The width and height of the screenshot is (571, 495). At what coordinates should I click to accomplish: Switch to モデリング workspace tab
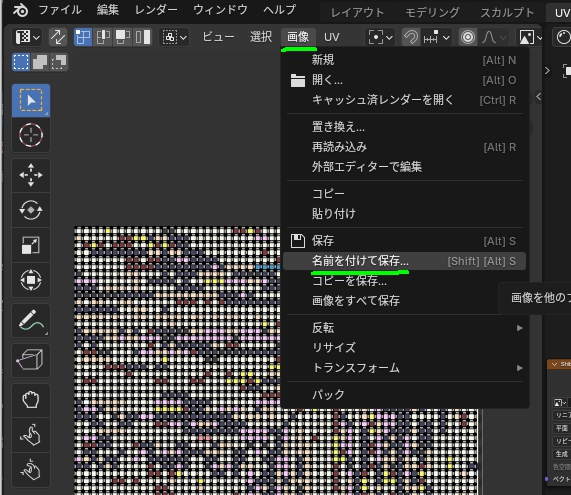(432, 13)
